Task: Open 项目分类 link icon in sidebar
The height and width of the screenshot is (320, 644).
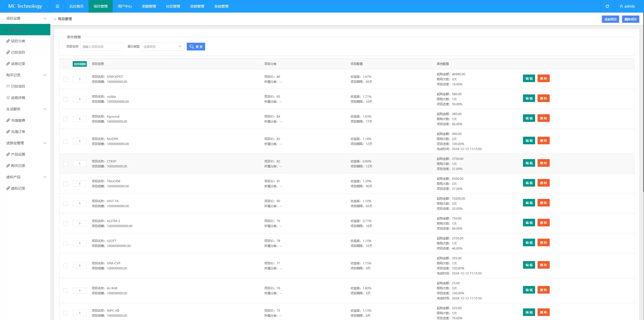Action: click(x=8, y=41)
